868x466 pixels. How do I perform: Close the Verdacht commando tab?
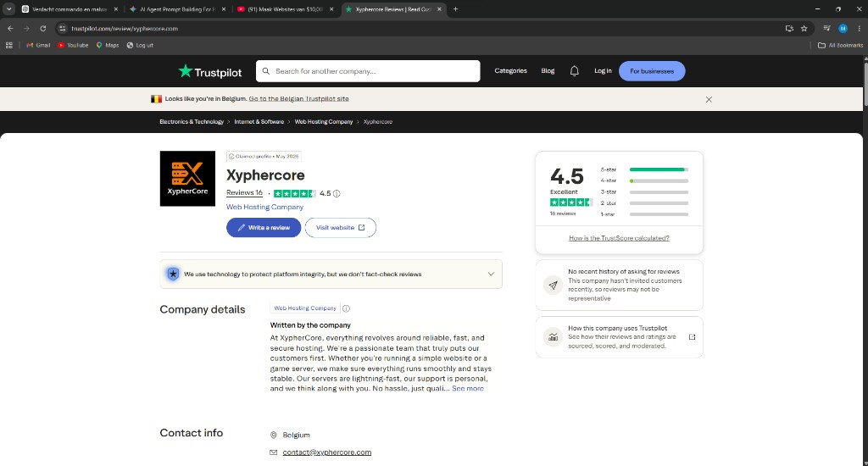pyautogui.click(x=115, y=9)
